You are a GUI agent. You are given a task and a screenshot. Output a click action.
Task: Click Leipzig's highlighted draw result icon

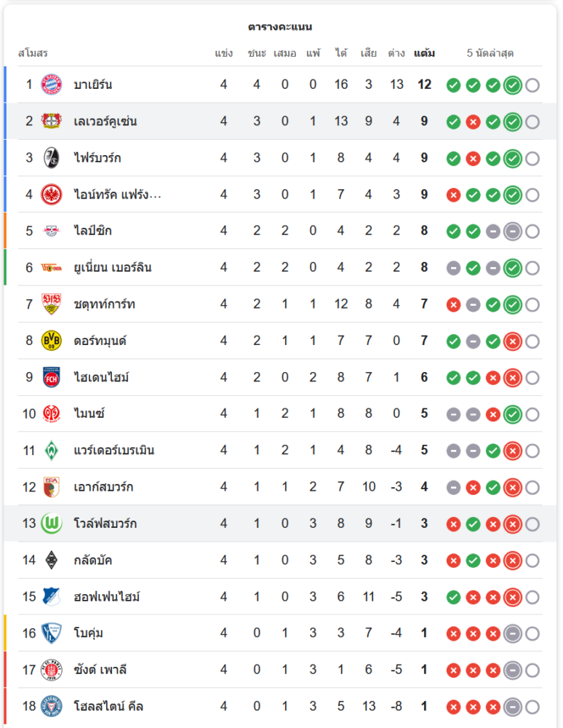point(512,232)
